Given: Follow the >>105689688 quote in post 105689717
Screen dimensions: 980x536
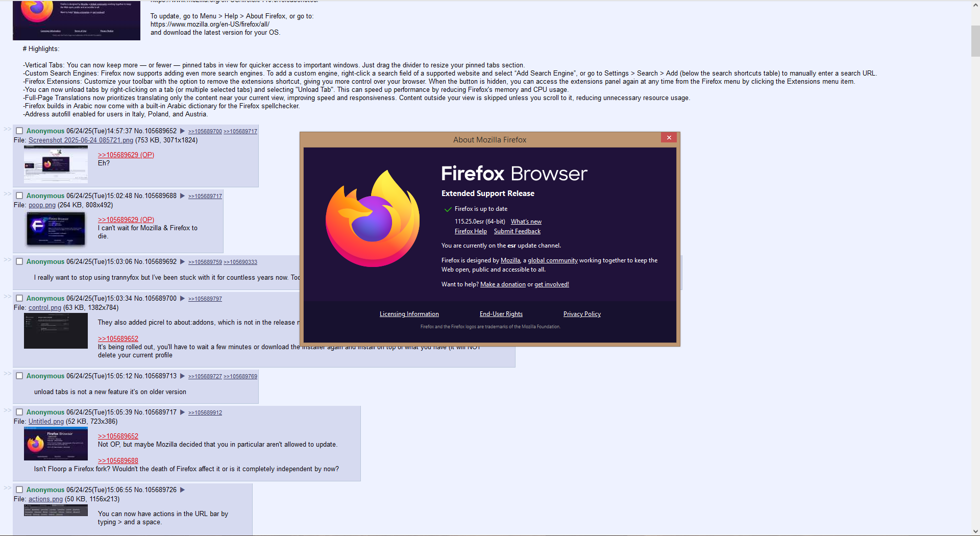Looking at the screenshot, I should [118, 461].
